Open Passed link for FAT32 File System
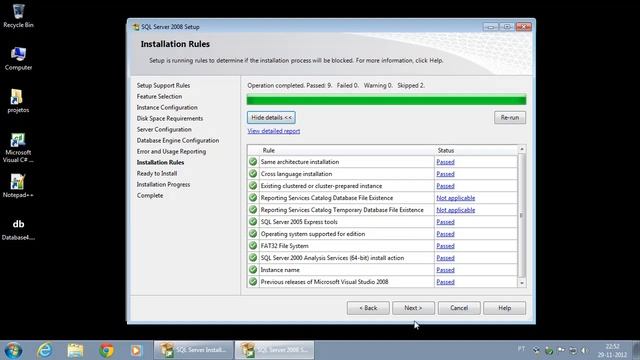 445,246
